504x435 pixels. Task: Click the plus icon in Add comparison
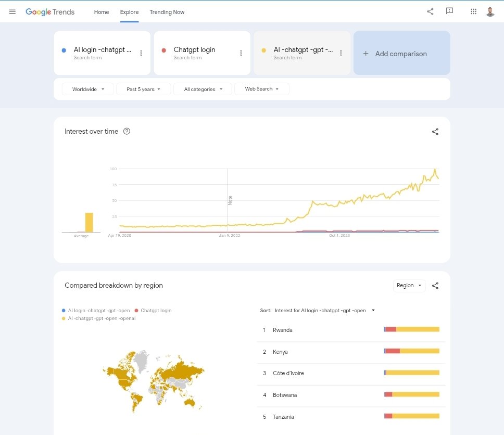pyautogui.click(x=366, y=53)
